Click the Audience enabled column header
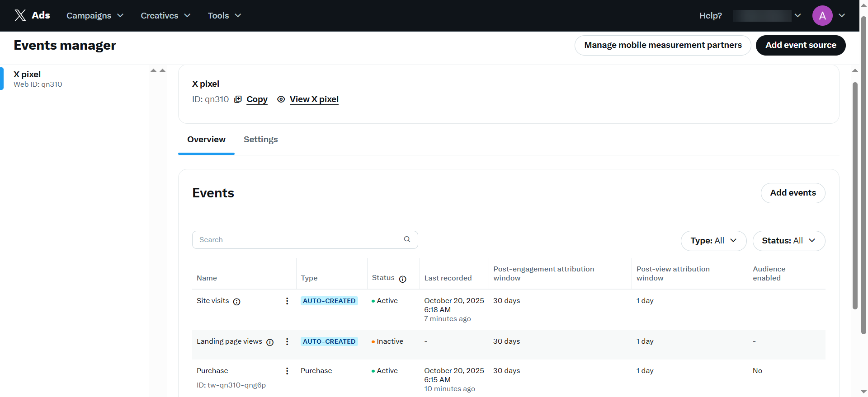This screenshot has height=397, width=868. pyautogui.click(x=769, y=273)
